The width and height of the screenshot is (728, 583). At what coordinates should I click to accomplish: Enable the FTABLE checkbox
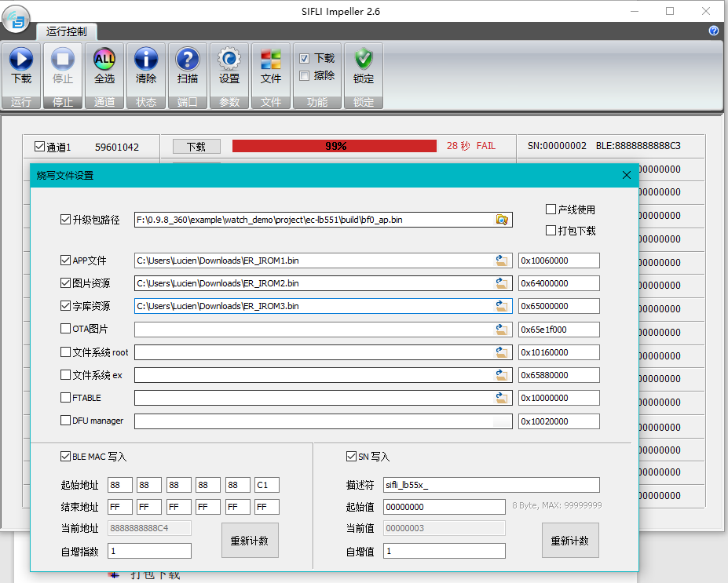(x=65, y=398)
